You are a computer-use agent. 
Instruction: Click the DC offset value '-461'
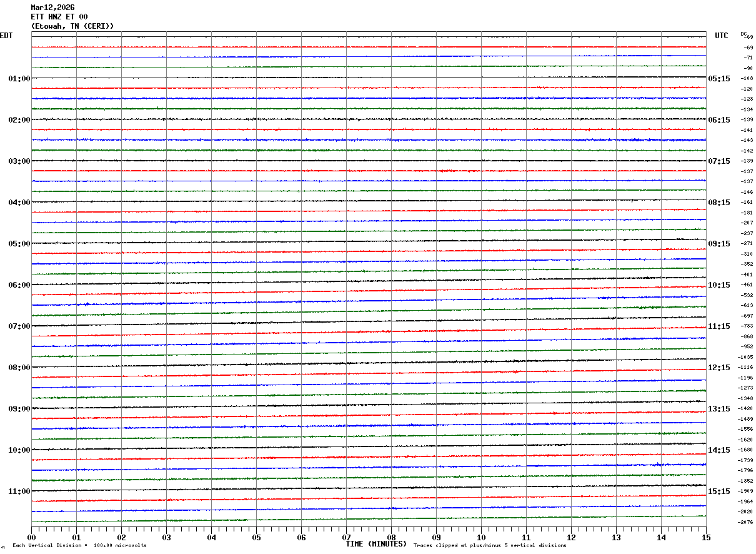pyautogui.click(x=747, y=285)
